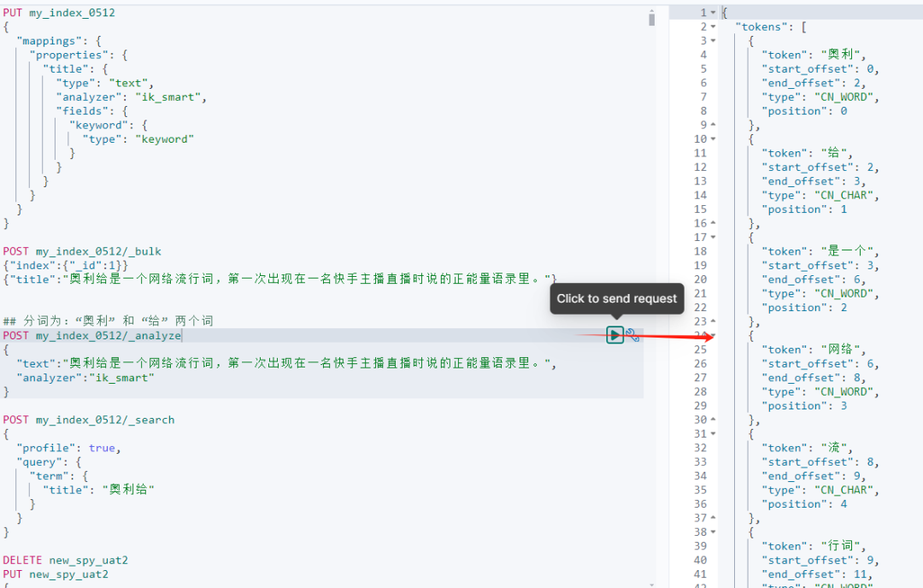Click the "end_offset": 11 response line
The image size is (923, 588).
point(817,574)
